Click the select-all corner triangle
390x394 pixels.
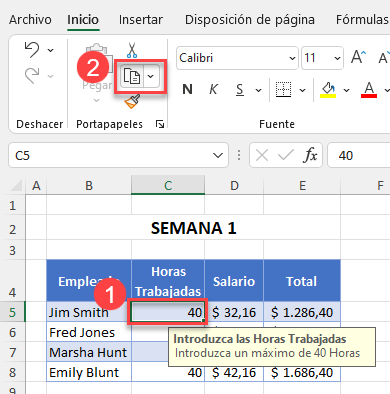[17, 185]
